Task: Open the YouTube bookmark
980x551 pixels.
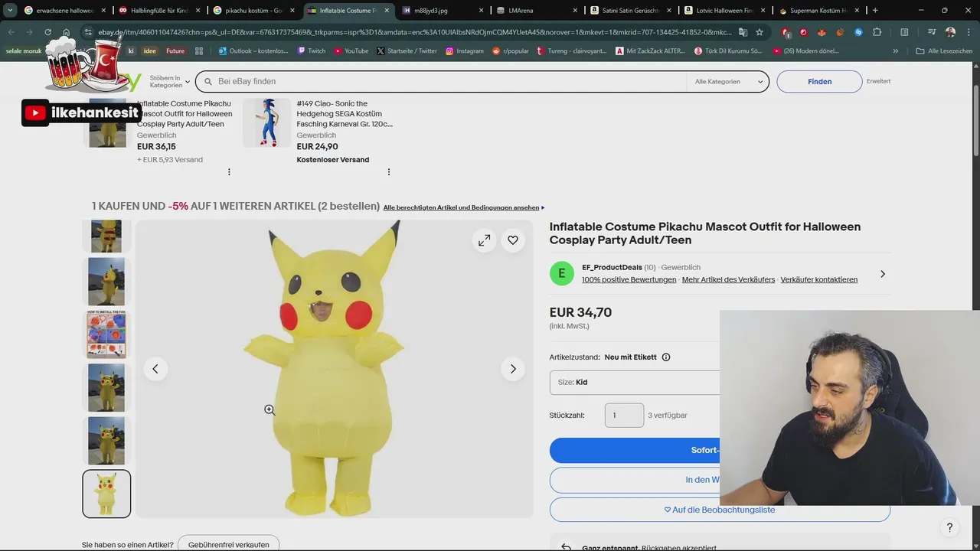Action: tap(351, 51)
